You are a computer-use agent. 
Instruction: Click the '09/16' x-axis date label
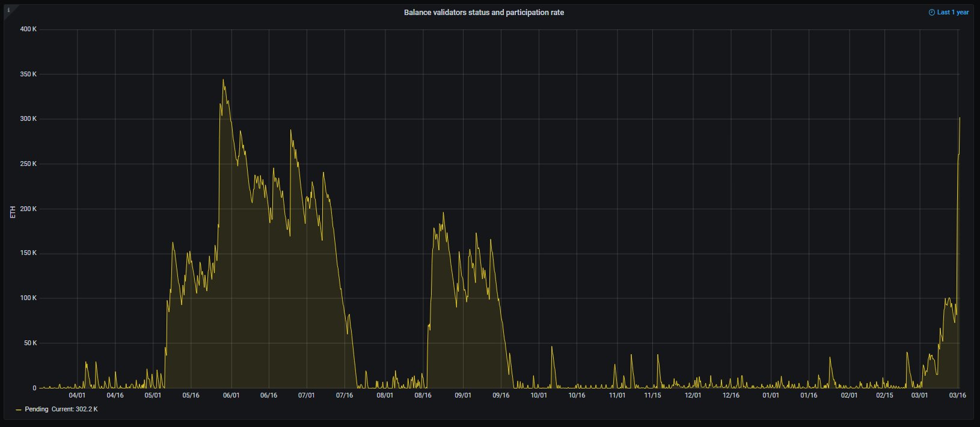[501, 396]
